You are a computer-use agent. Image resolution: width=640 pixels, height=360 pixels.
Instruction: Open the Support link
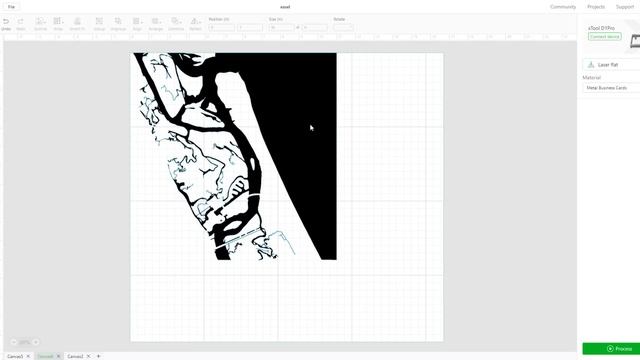click(625, 7)
